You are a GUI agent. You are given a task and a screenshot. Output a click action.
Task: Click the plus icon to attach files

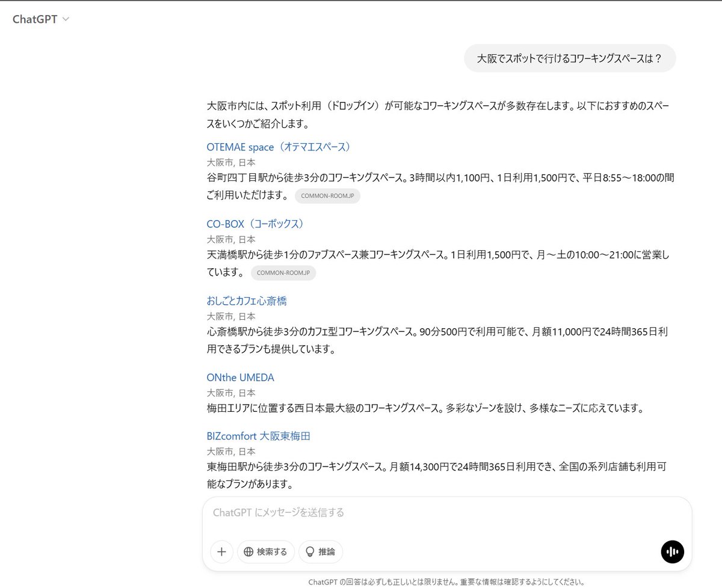point(221,551)
